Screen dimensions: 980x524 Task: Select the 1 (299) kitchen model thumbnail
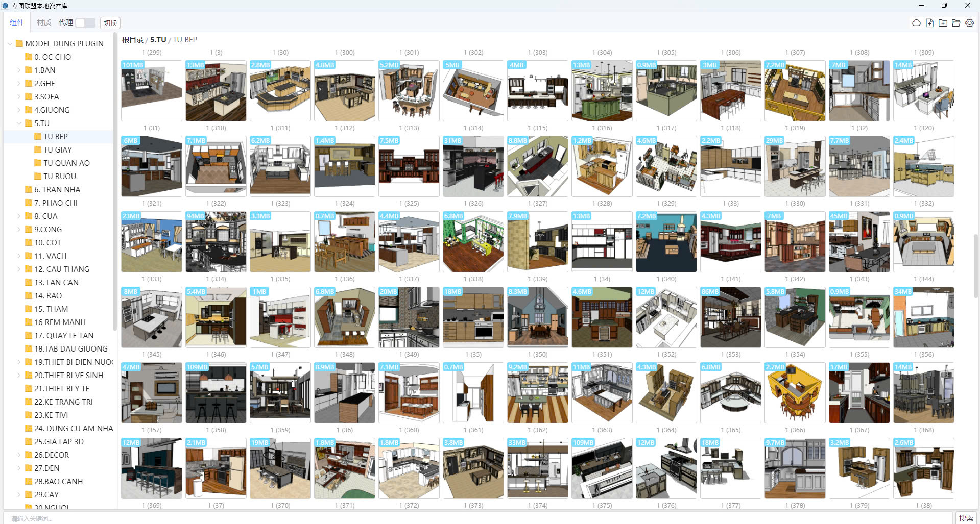[x=152, y=90]
